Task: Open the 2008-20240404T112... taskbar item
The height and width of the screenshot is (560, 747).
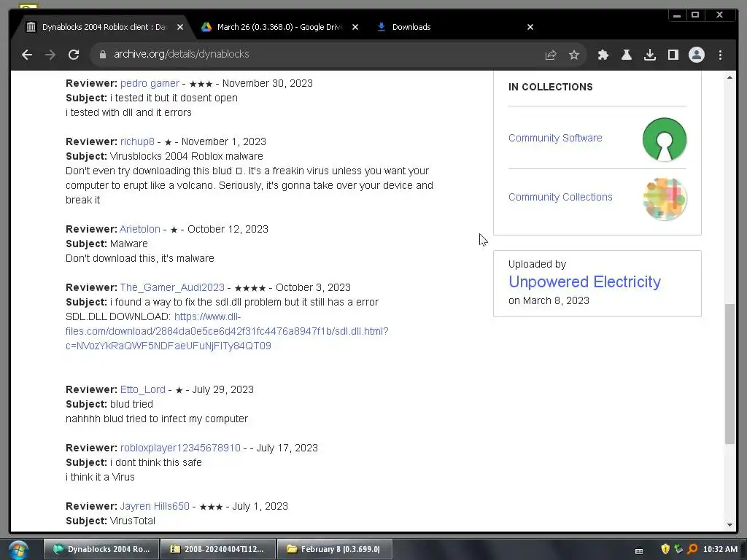Action: coord(217,549)
